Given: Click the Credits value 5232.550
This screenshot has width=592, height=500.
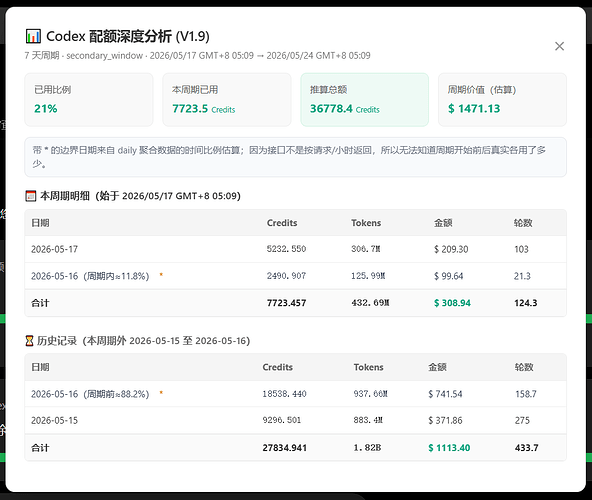Looking at the screenshot, I should [x=286, y=249].
